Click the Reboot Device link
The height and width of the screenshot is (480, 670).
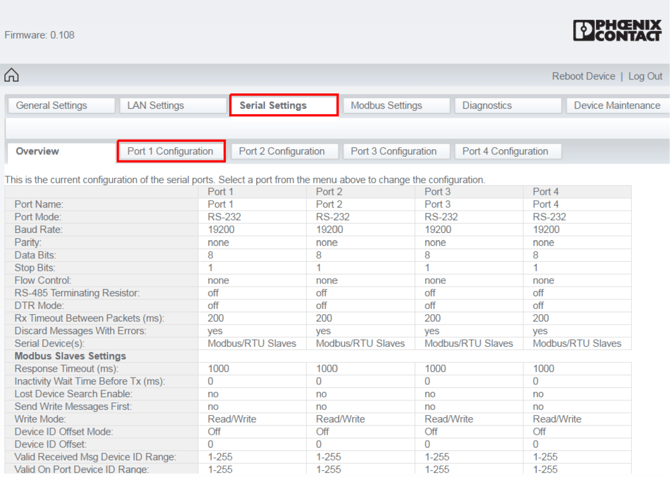584,76
